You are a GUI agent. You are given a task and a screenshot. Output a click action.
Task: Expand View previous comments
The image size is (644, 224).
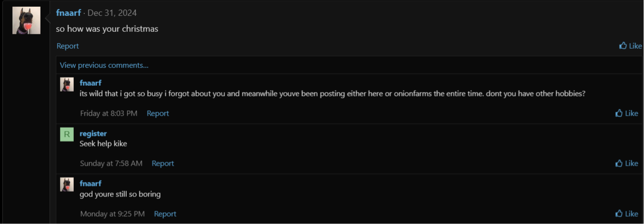click(x=104, y=65)
